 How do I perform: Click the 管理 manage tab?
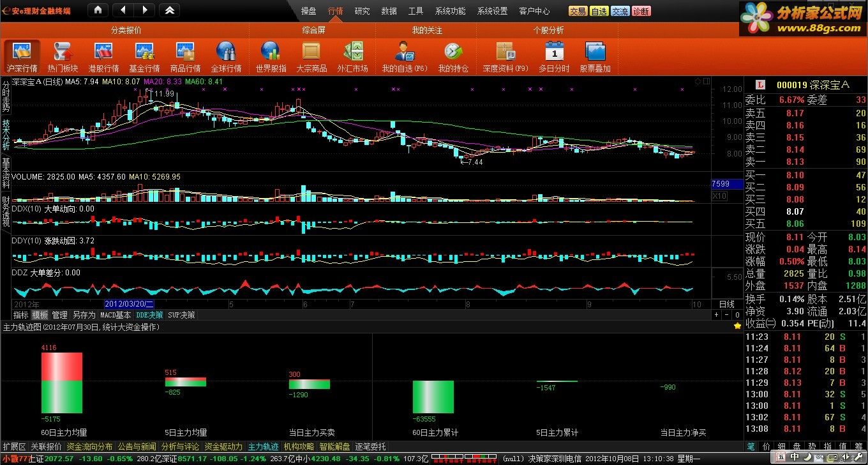pos(59,315)
